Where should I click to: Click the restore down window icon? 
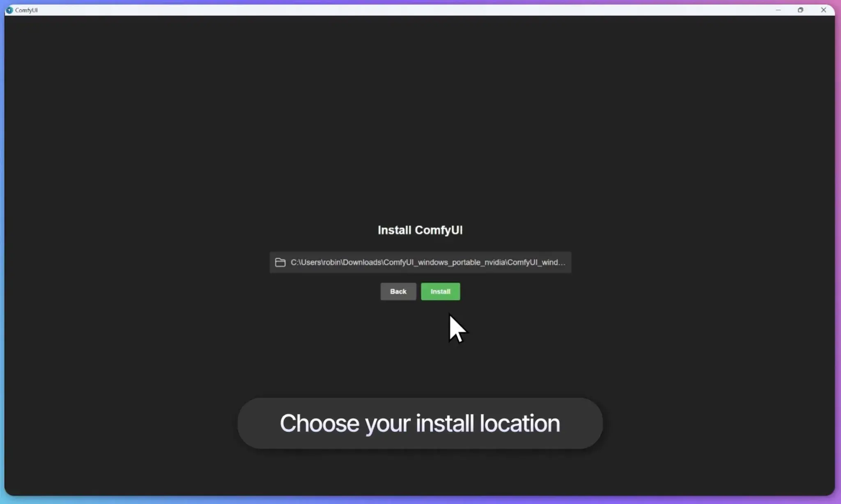pyautogui.click(x=801, y=10)
